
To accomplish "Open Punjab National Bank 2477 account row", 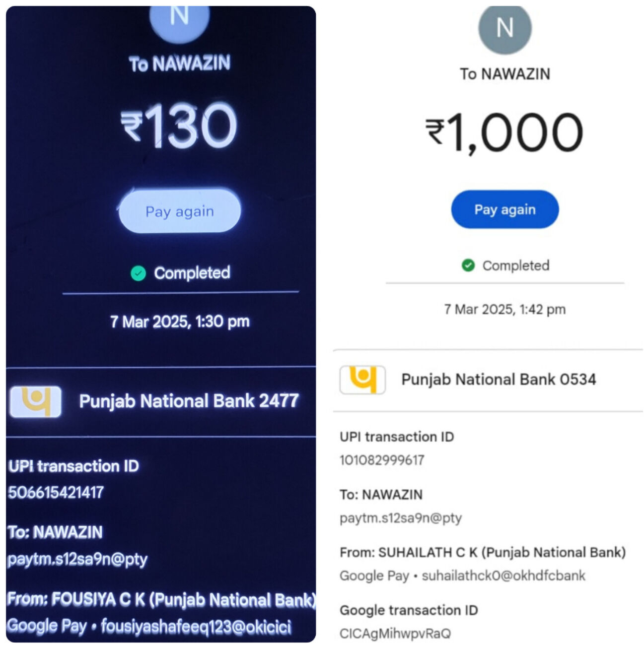I will click(x=161, y=401).
